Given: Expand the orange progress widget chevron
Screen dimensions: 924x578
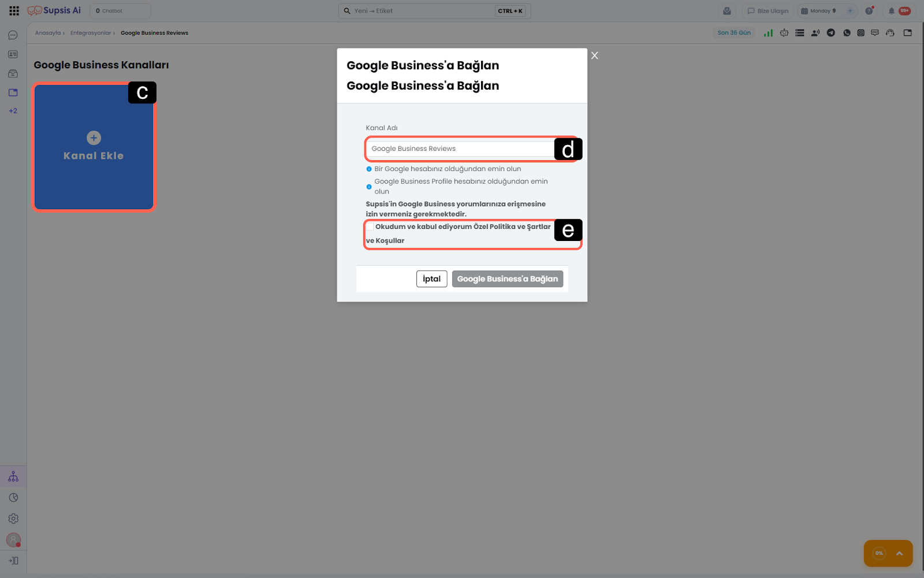Looking at the screenshot, I should pyautogui.click(x=899, y=553).
